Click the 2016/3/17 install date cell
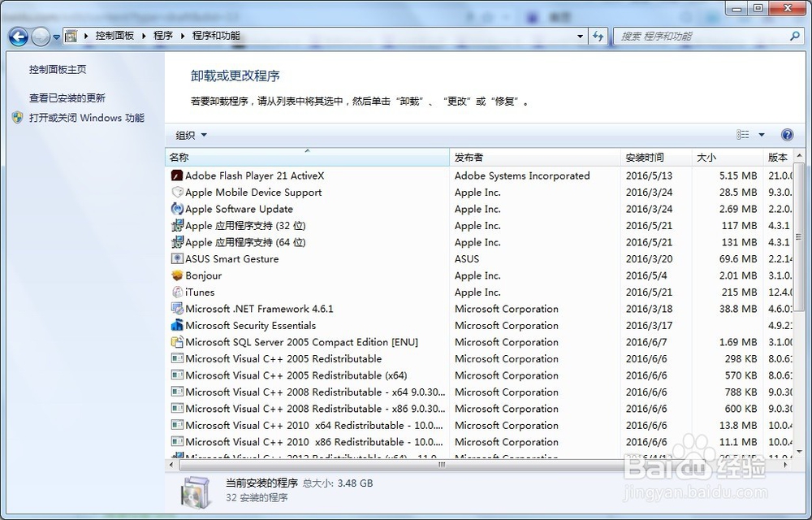The height and width of the screenshot is (520, 812). click(649, 325)
